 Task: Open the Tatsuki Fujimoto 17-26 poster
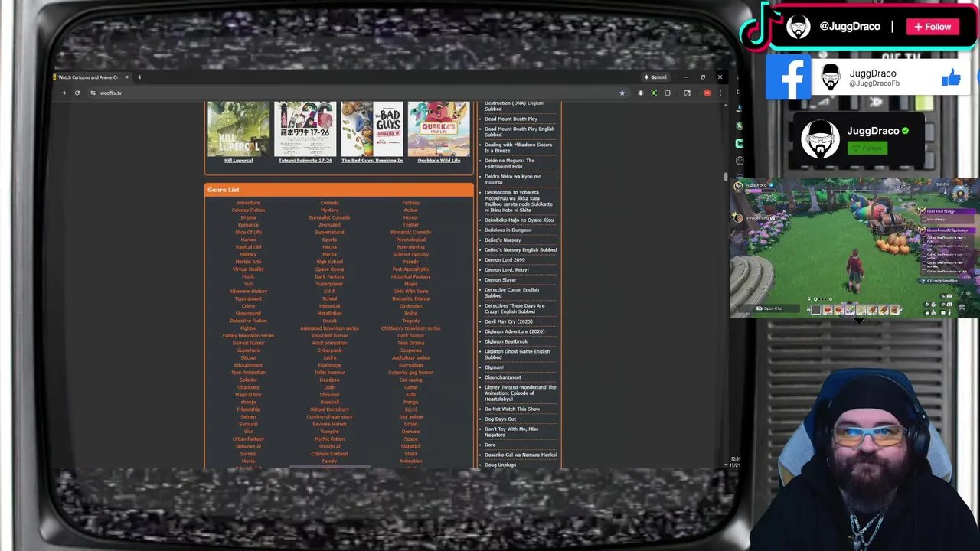(x=305, y=129)
